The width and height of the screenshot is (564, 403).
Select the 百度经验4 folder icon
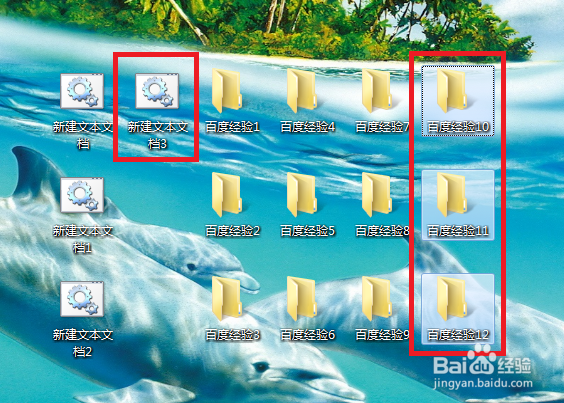(303, 91)
